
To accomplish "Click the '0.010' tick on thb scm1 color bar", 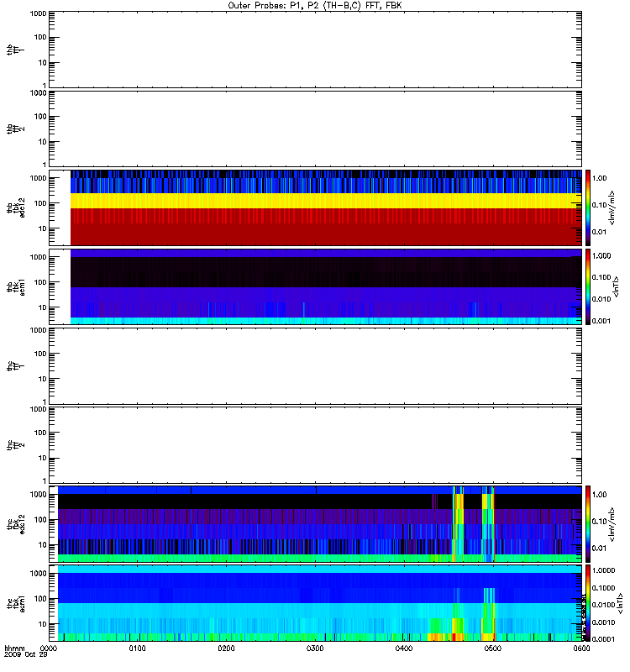I will pos(601,299).
